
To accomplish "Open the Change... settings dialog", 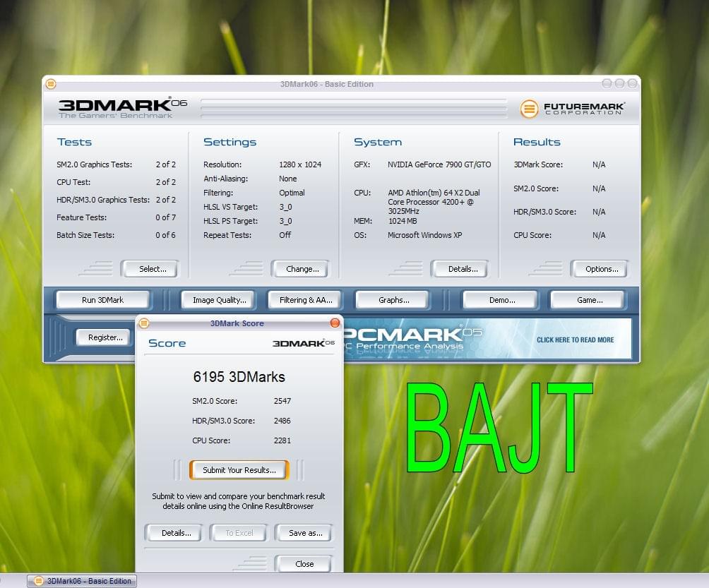I will (300, 269).
